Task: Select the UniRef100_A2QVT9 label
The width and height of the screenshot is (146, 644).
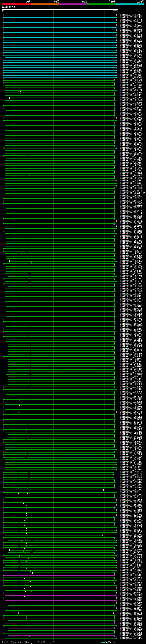Action: (x=131, y=562)
